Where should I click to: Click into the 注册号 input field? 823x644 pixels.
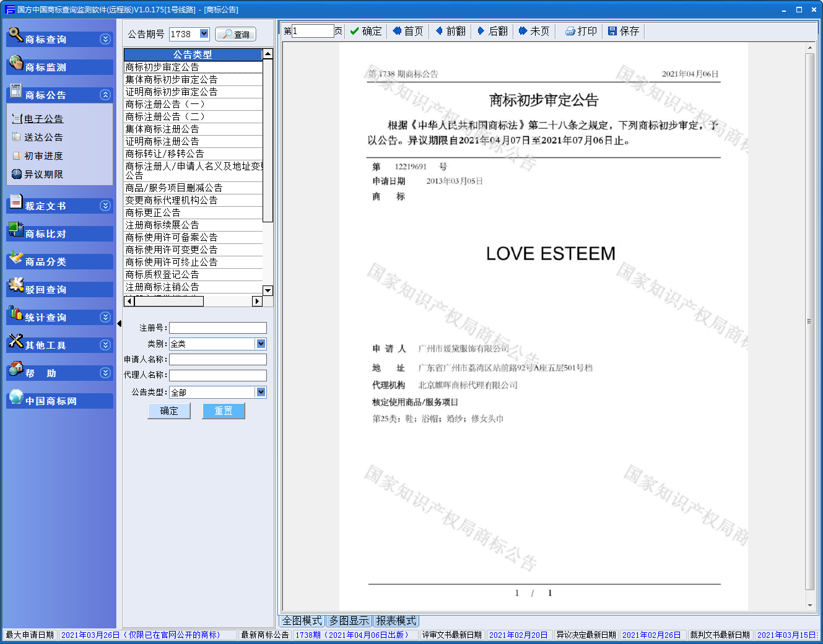point(218,328)
